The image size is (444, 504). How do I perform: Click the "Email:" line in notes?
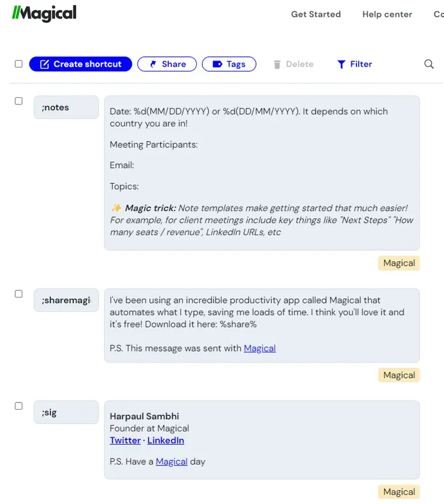pos(122,165)
